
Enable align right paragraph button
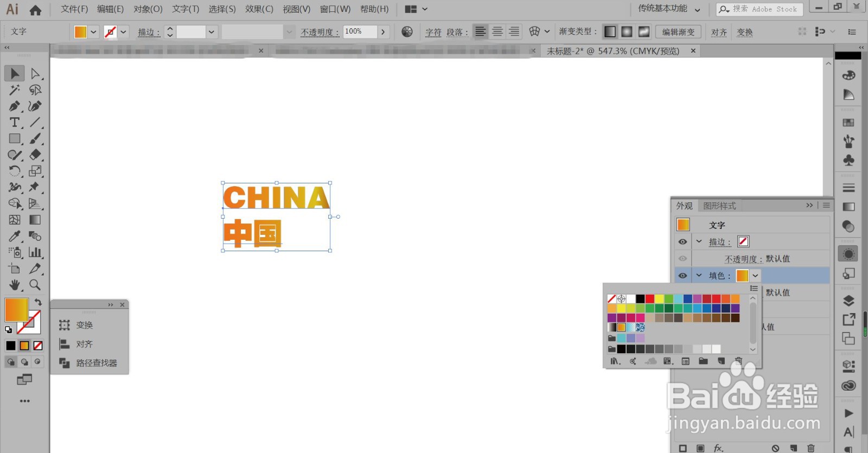(514, 31)
